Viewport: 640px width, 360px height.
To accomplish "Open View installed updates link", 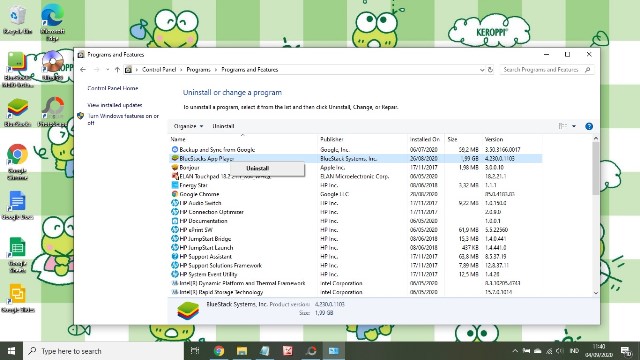I will tap(115, 105).
